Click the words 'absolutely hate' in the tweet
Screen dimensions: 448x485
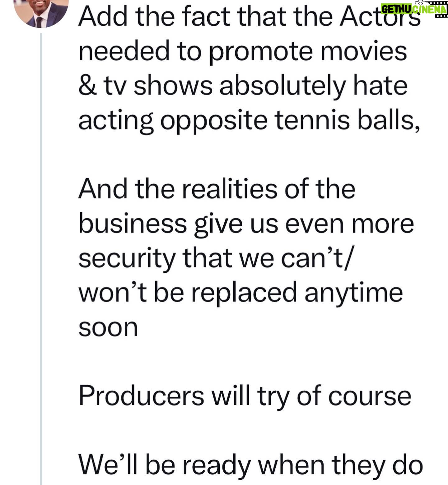(x=314, y=86)
